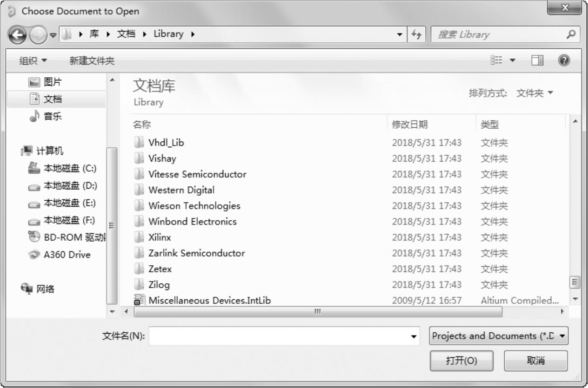This screenshot has width=588, height=388.
Task: Expand the 排列方式 文件夹 dropdown
Action: 535,93
